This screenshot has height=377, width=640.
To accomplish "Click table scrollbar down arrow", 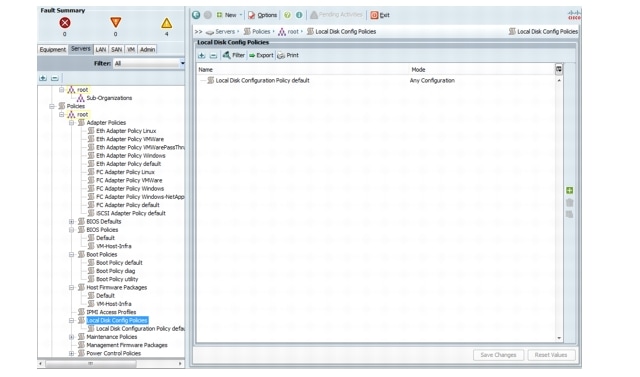I will pos(559,338).
